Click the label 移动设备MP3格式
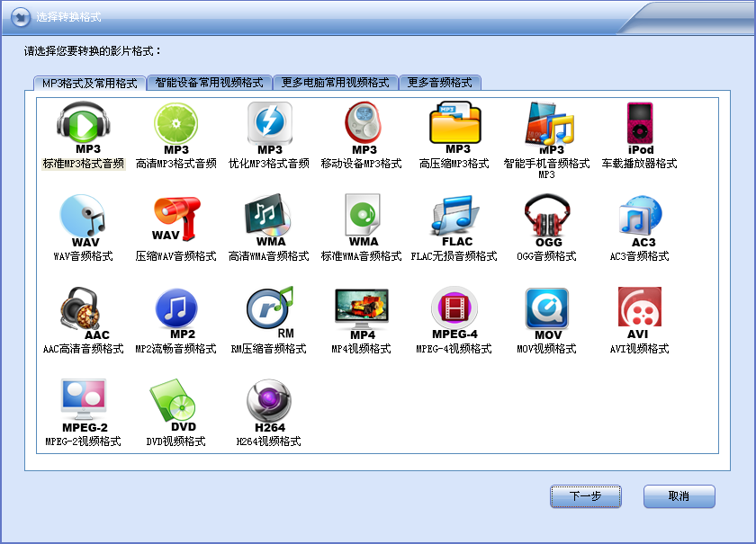Viewport: 756px width, 544px height. tap(361, 164)
